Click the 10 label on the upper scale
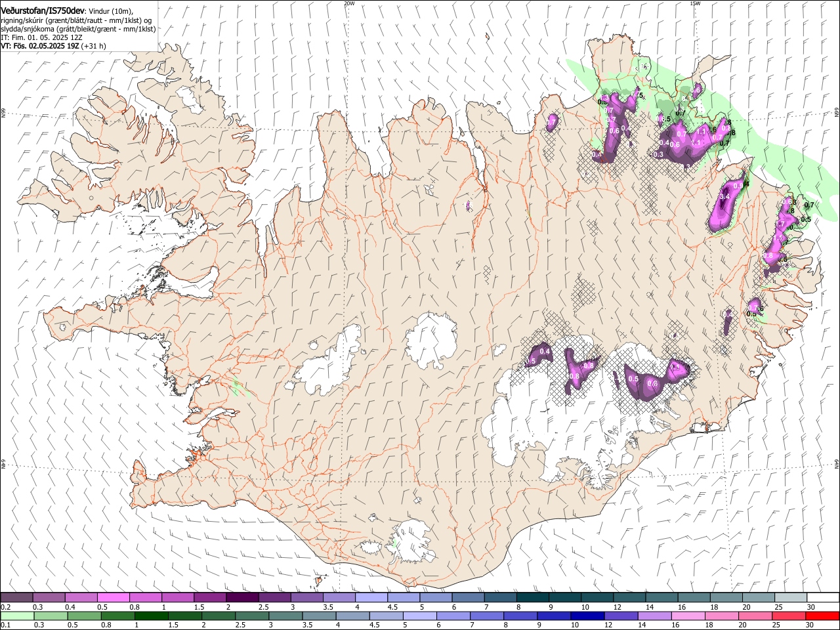Image resolution: width=840 pixels, height=630 pixels. click(x=585, y=607)
